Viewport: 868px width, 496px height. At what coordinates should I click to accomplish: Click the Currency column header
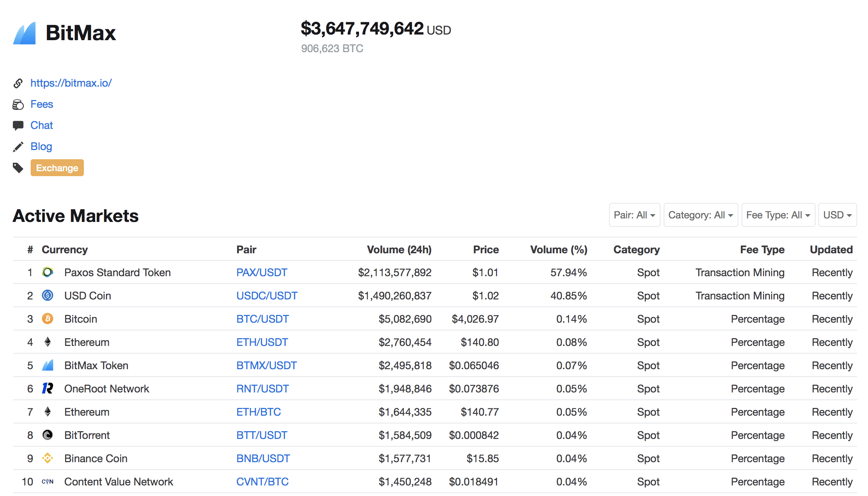pyautogui.click(x=65, y=249)
